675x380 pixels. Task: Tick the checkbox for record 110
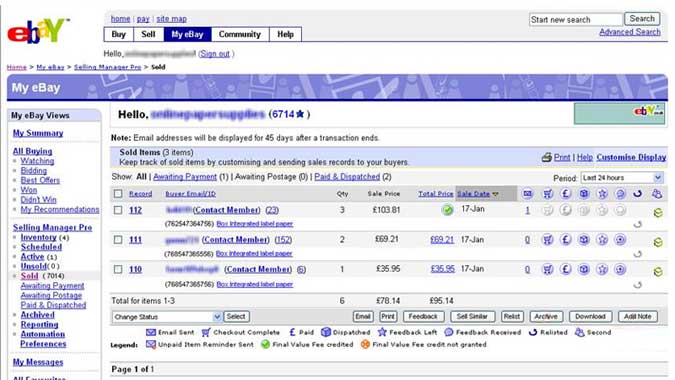click(x=118, y=269)
